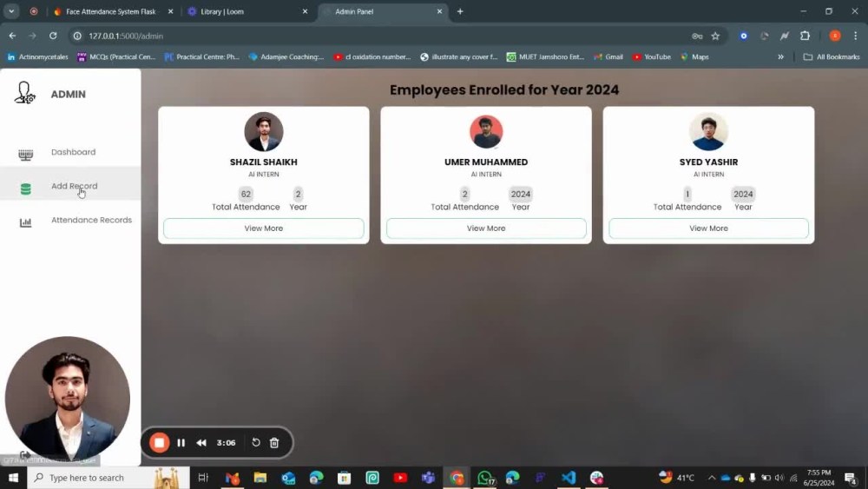Open File Explorer from taskbar
Image resolution: width=868 pixels, height=489 pixels.
point(260,478)
